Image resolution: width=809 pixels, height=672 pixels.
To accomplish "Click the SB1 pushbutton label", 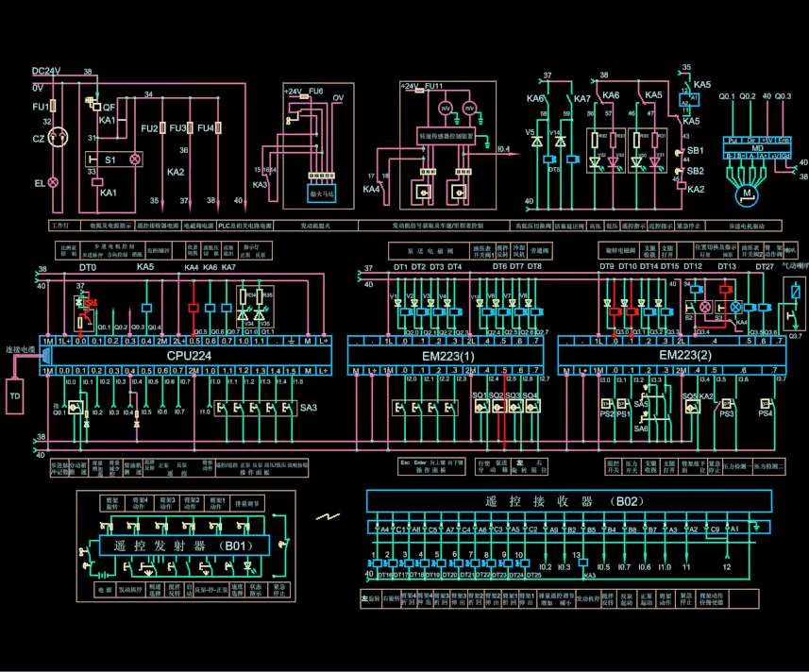I will [695, 151].
